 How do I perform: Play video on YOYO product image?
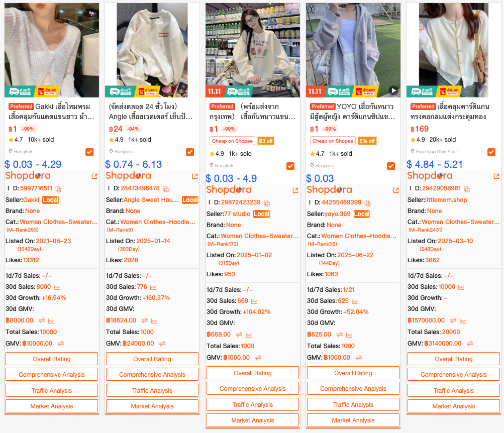(393, 90)
